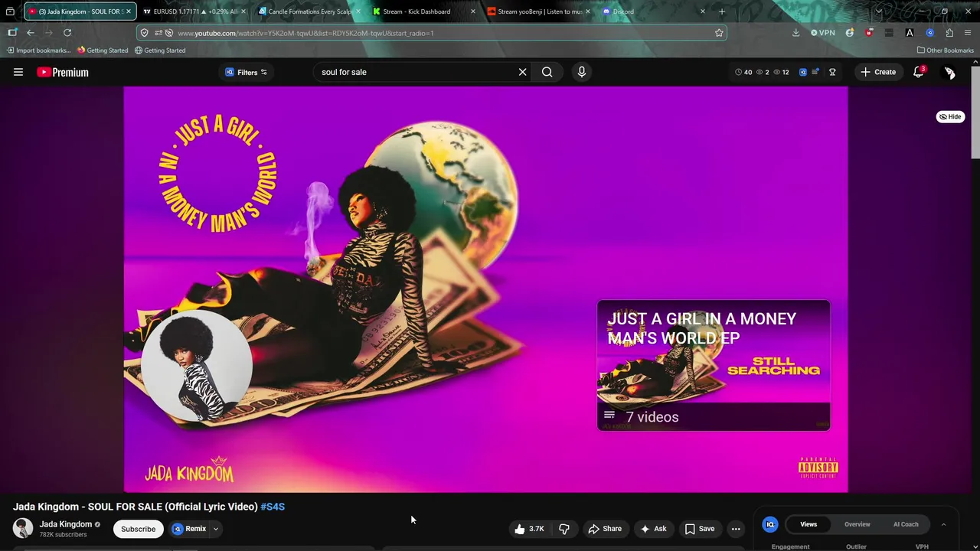Switch to Discord browser tab

652,11
